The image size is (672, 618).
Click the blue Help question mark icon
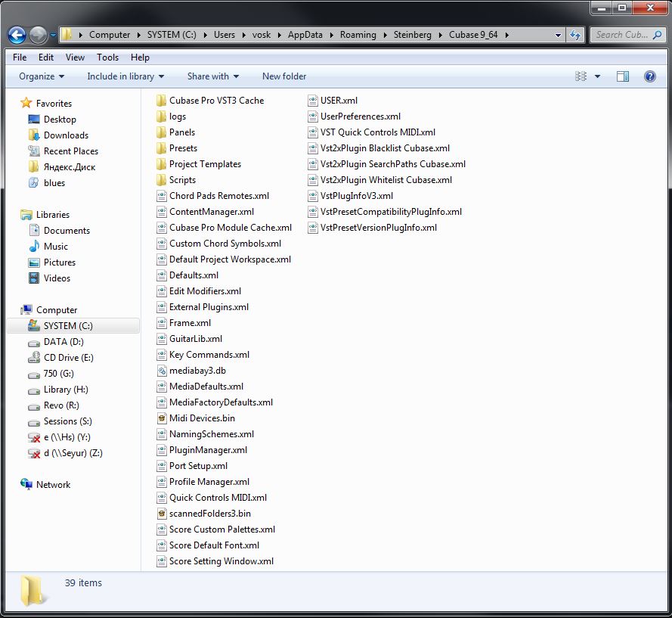pyautogui.click(x=650, y=76)
